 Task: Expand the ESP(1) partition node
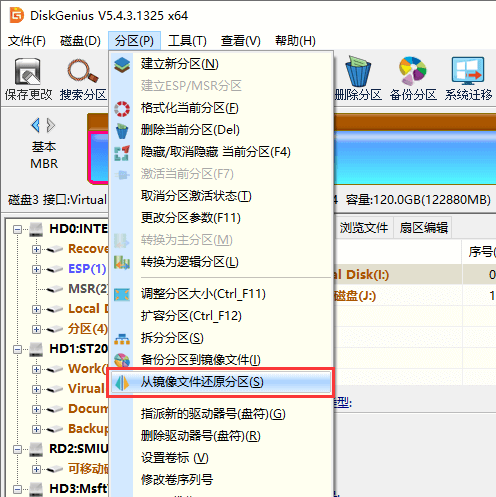point(36,269)
